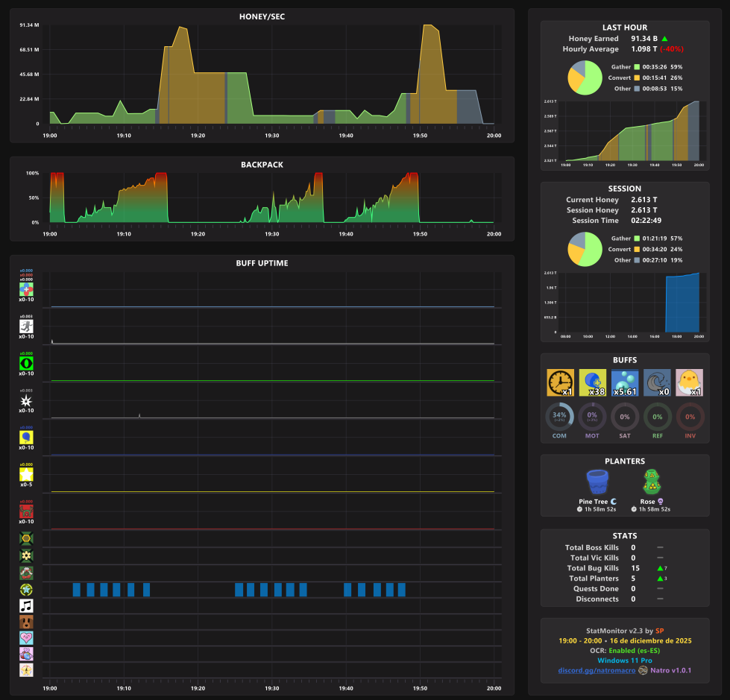
Task: Click the first blue bar in Buff Uptime
Action: [76, 590]
